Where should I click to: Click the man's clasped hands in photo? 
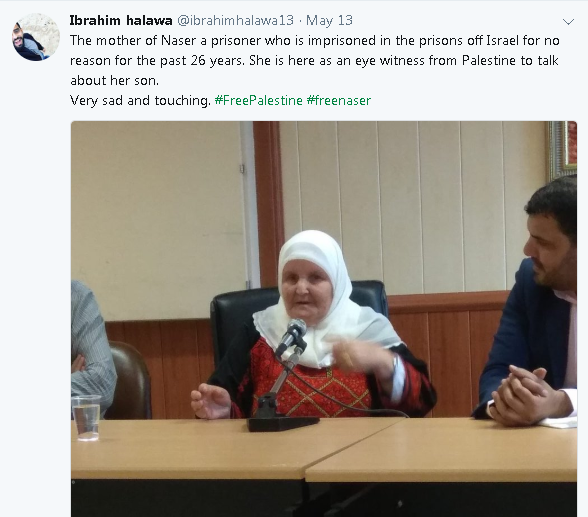(x=525, y=398)
